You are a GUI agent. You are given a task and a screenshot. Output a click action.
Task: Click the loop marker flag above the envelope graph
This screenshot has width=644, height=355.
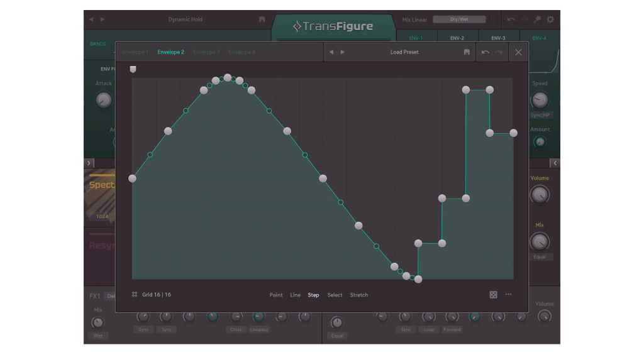pos(133,69)
